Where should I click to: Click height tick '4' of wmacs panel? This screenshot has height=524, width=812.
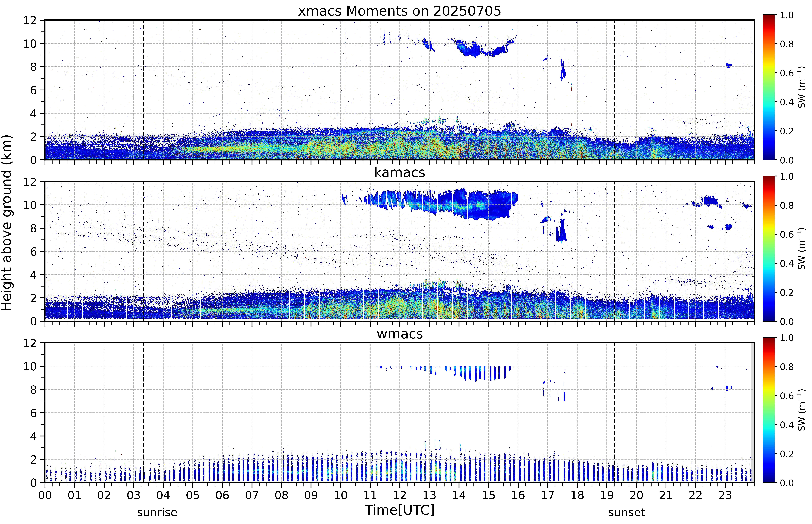click(x=33, y=436)
